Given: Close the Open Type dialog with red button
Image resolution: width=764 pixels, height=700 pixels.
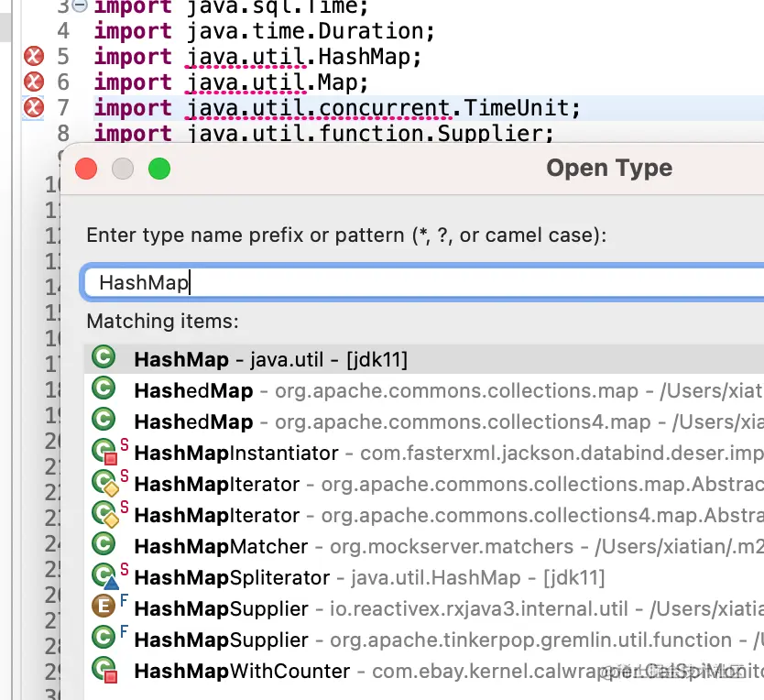Looking at the screenshot, I should click(x=86, y=170).
